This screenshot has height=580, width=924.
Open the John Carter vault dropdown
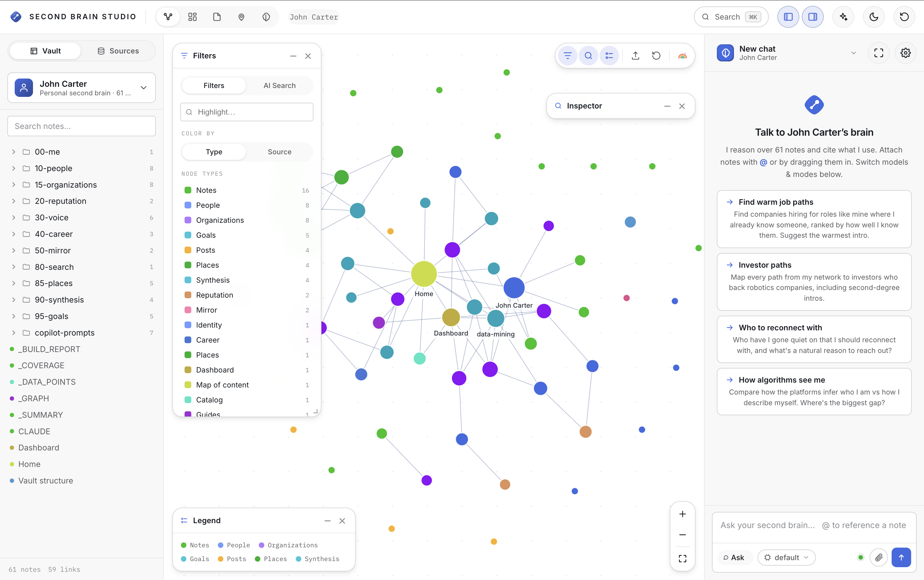pos(82,88)
